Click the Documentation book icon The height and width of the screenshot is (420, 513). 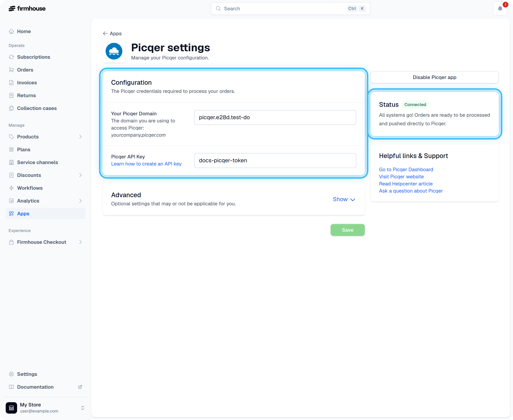11,387
